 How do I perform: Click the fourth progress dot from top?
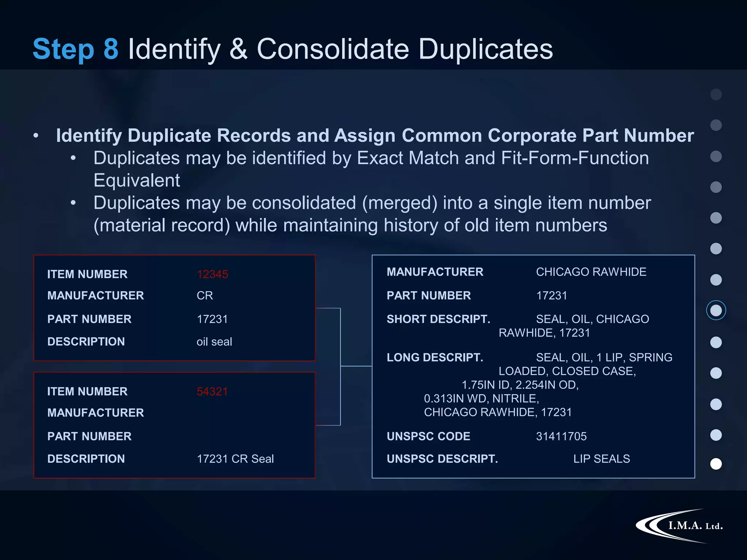(716, 187)
